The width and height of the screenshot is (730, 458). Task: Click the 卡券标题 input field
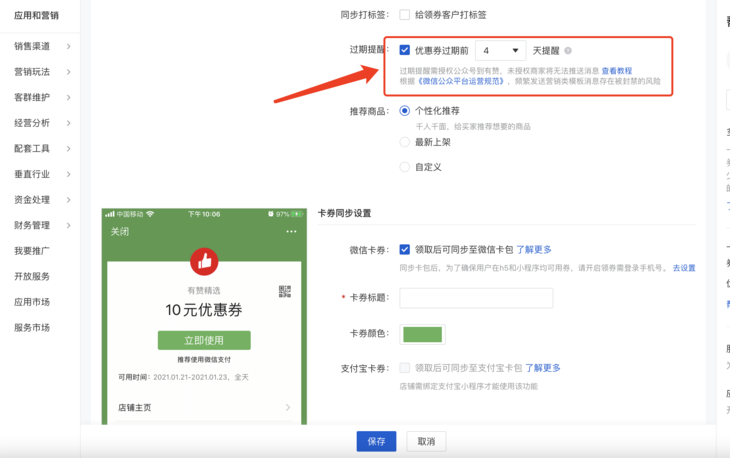point(476,298)
